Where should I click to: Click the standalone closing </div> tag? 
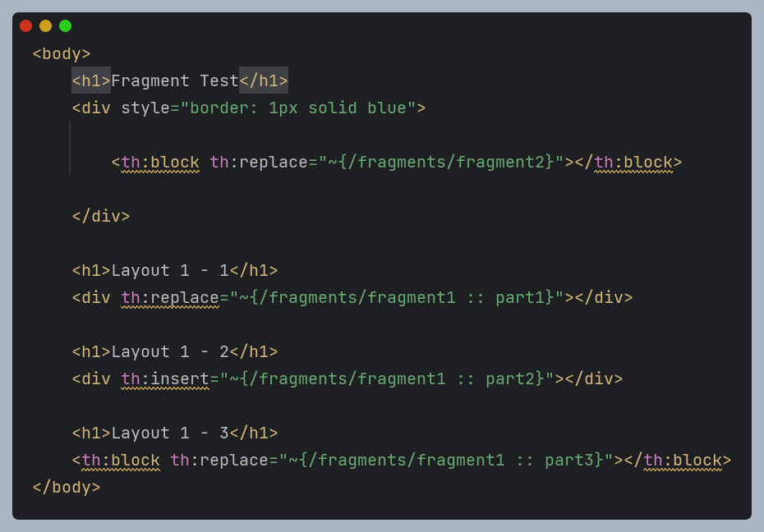pyautogui.click(x=101, y=216)
